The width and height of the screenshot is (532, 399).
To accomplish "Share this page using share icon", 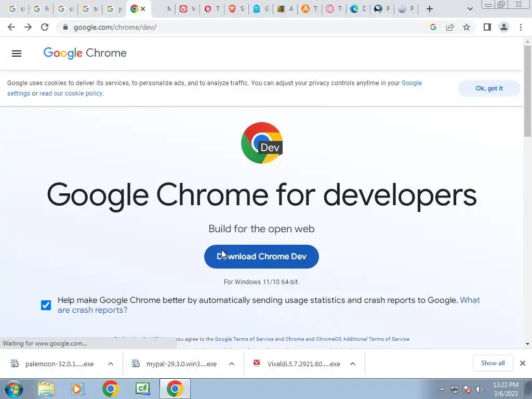I will coord(450,27).
